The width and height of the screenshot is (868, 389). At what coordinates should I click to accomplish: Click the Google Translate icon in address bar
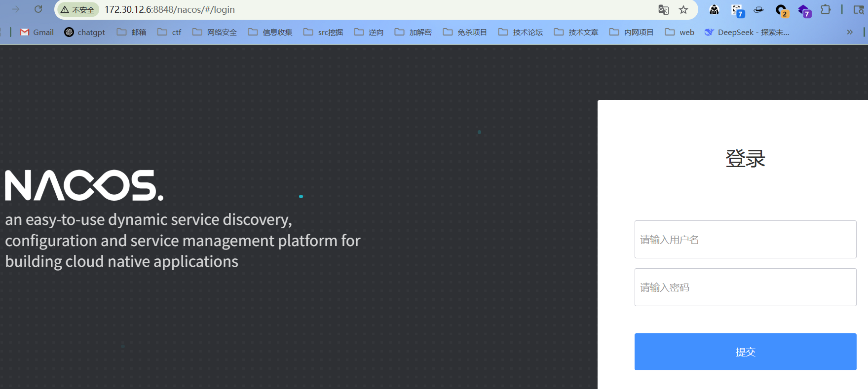pyautogui.click(x=663, y=9)
